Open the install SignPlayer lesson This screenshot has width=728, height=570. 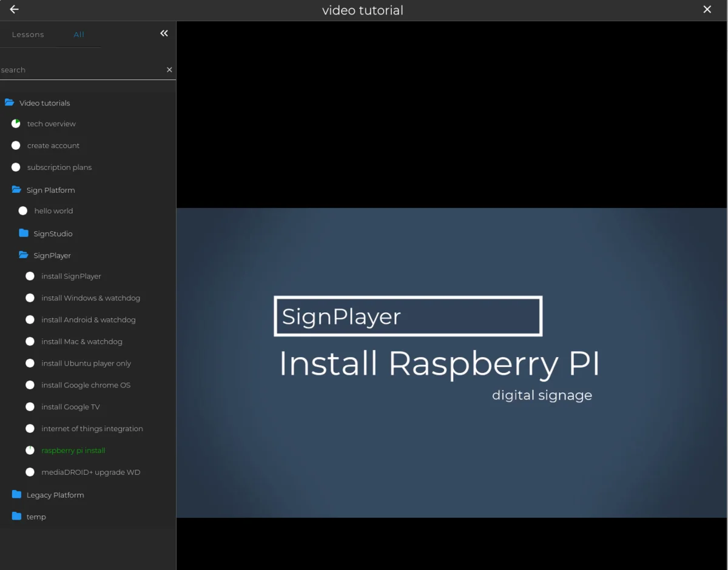pos(72,276)
